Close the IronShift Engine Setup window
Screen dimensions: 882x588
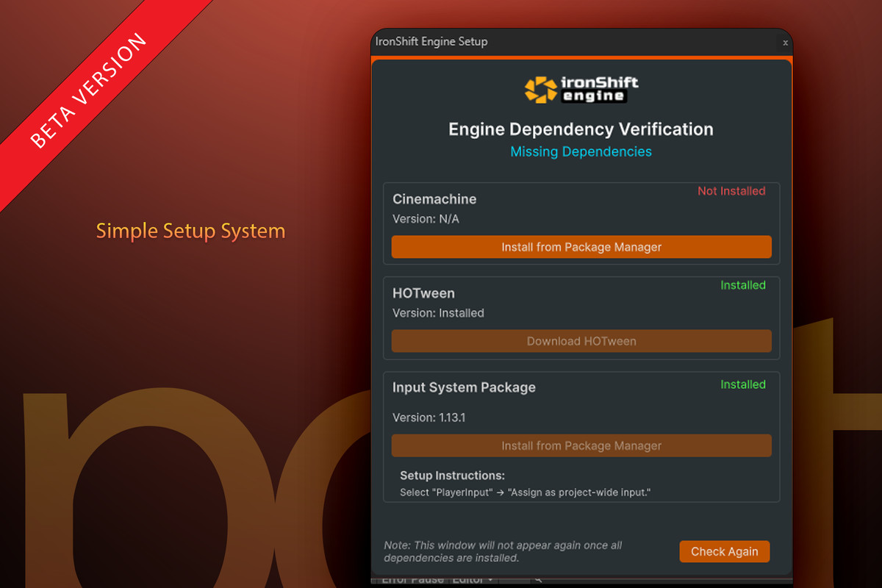785,43
